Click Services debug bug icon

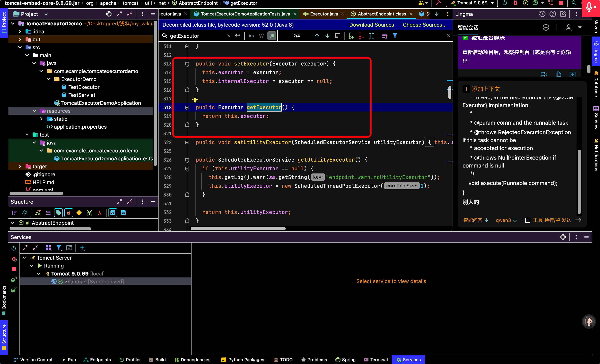(x=14, y=259)
